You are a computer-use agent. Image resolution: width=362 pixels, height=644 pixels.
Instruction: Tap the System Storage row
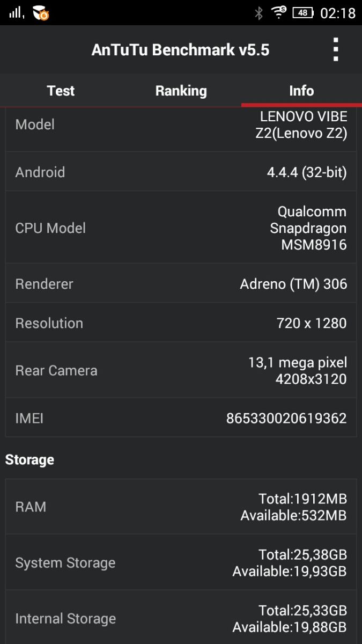click(181, 563)
